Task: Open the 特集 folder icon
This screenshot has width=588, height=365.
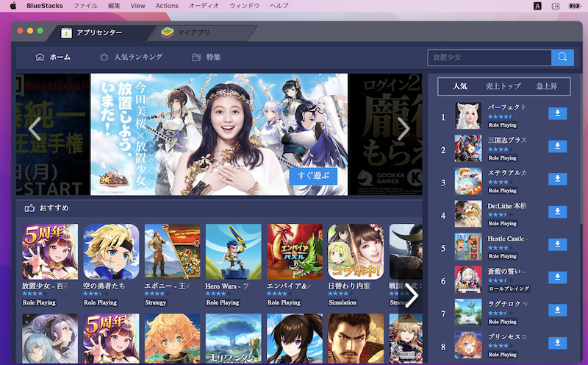Action: point(196,57)
